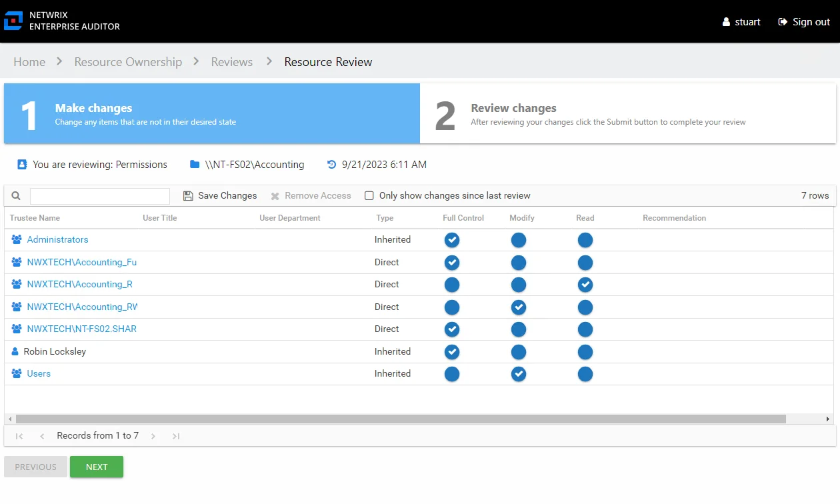Image resolution: width=840 pixels, height=504 pixels.
Task: Click the Sign out arrow icon
Action: pos(783,22)
